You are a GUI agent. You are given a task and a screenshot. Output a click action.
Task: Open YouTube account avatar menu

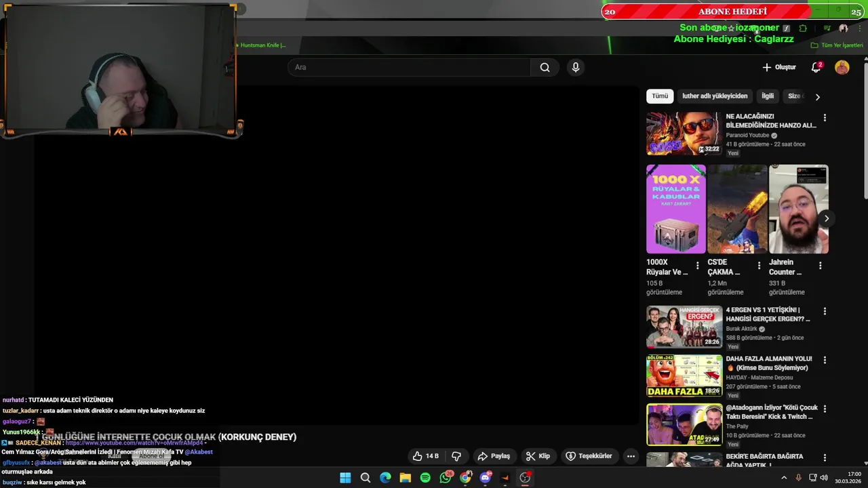(842, 67)
